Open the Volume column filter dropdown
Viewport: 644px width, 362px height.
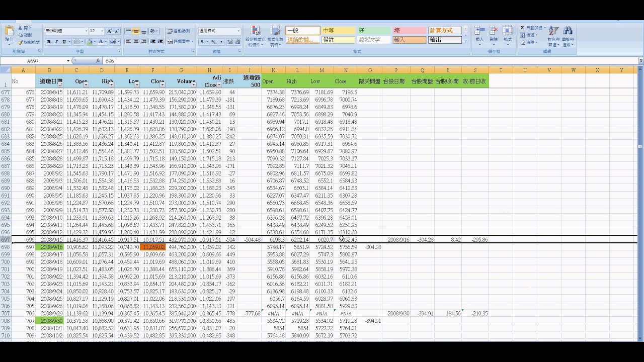pos(194,84)
